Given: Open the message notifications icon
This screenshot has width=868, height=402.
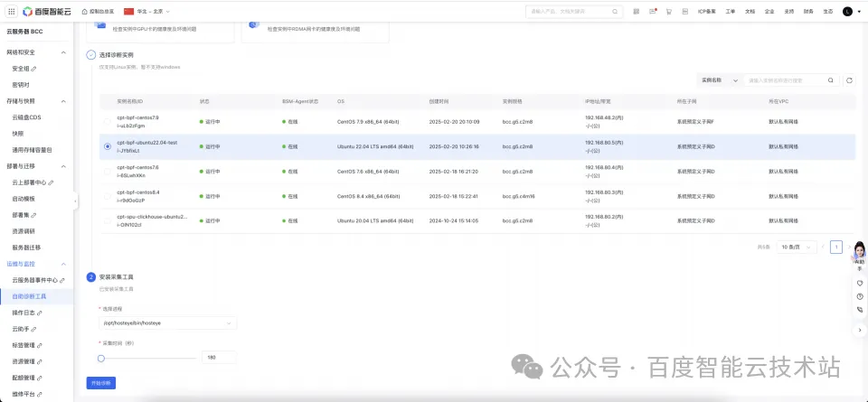Looking at the screenshot, I should click(653, 11).
